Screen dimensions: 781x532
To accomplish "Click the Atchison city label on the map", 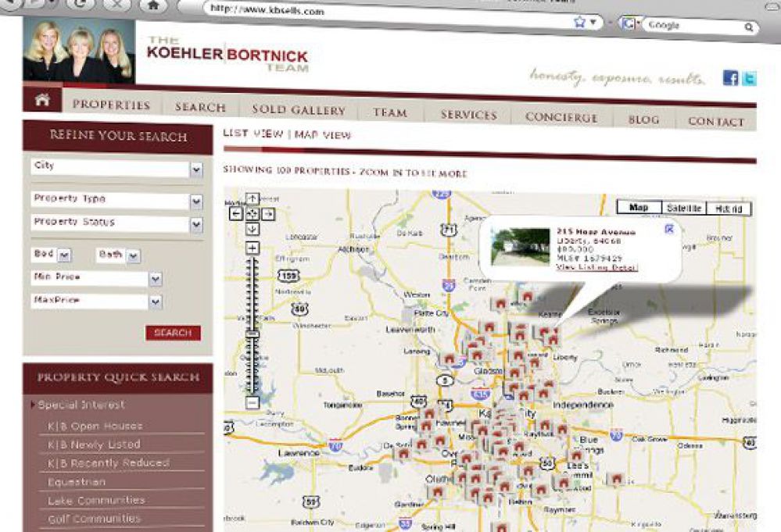I will pyautogui.click(x=354, y=249).
